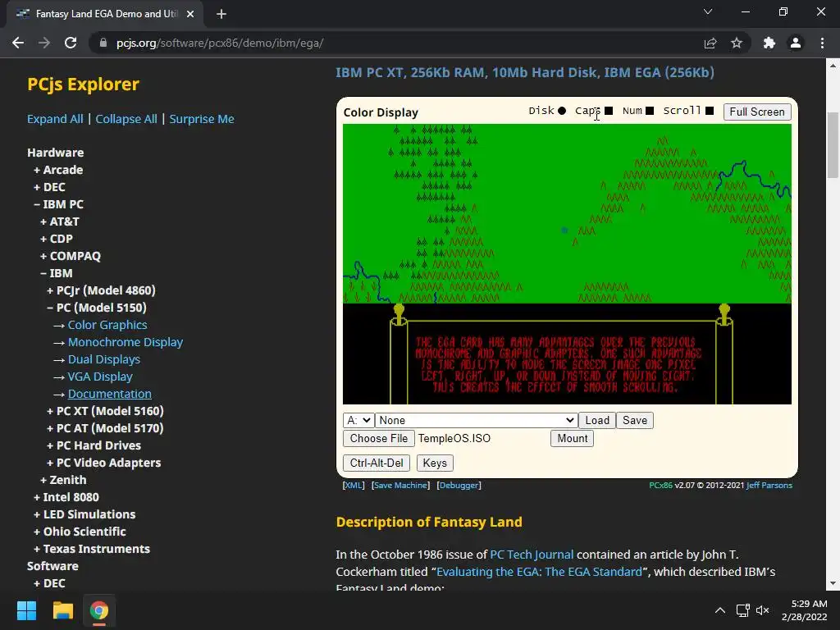Open a new browser tab
The height and width of the screenshot is (630, 840).
tap(221, 14)
